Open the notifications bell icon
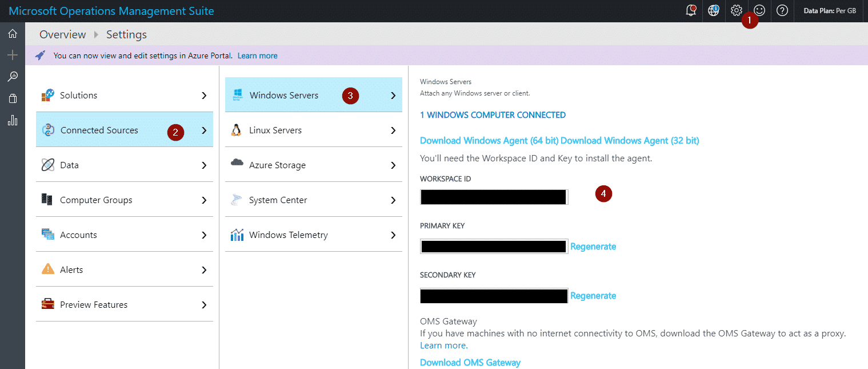This screenshot has height=369, width=868. tap(691, 10)
